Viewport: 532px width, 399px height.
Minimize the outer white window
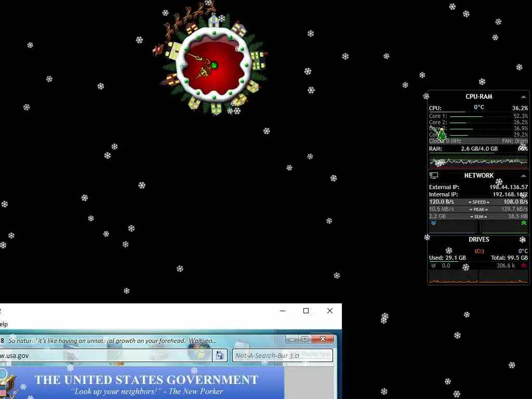click(283, 311)
